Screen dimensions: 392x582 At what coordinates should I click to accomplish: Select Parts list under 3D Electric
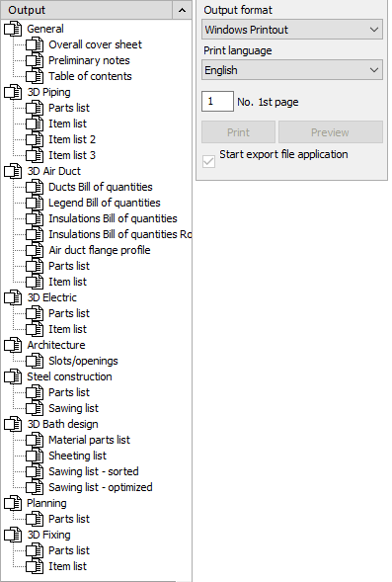(69, 313)
